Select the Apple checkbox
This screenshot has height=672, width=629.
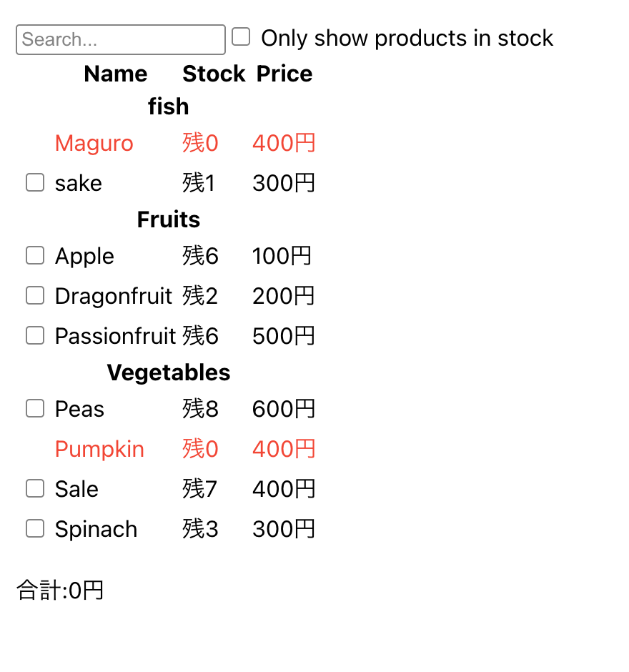click(35, 256)
